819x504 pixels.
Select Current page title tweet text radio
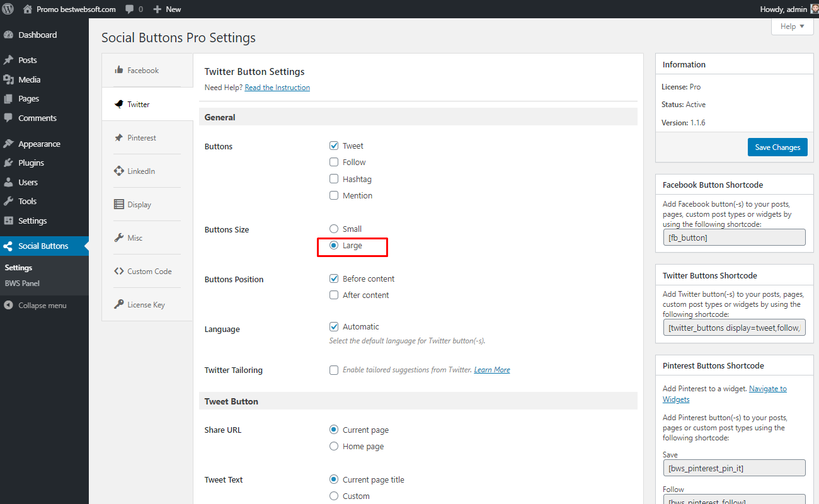(x=334, y=479)
